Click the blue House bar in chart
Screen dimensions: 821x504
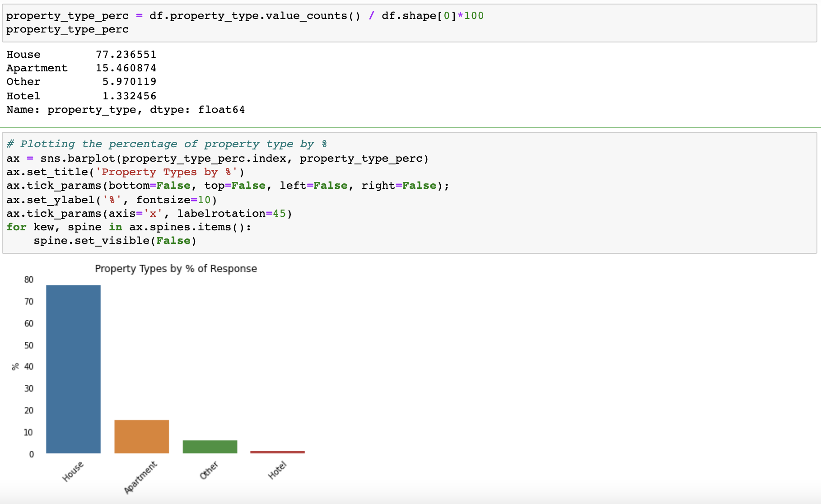[73, 369]
